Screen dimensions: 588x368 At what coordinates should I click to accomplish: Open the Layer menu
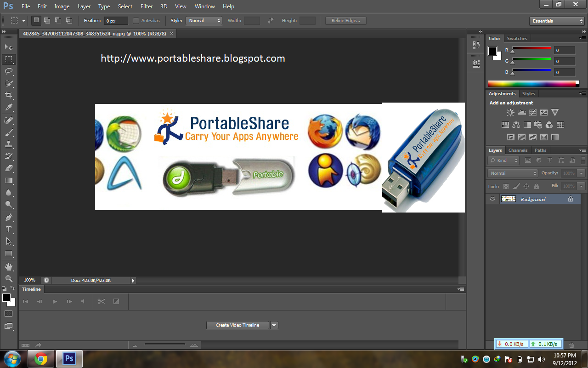(x=84, y=6)
